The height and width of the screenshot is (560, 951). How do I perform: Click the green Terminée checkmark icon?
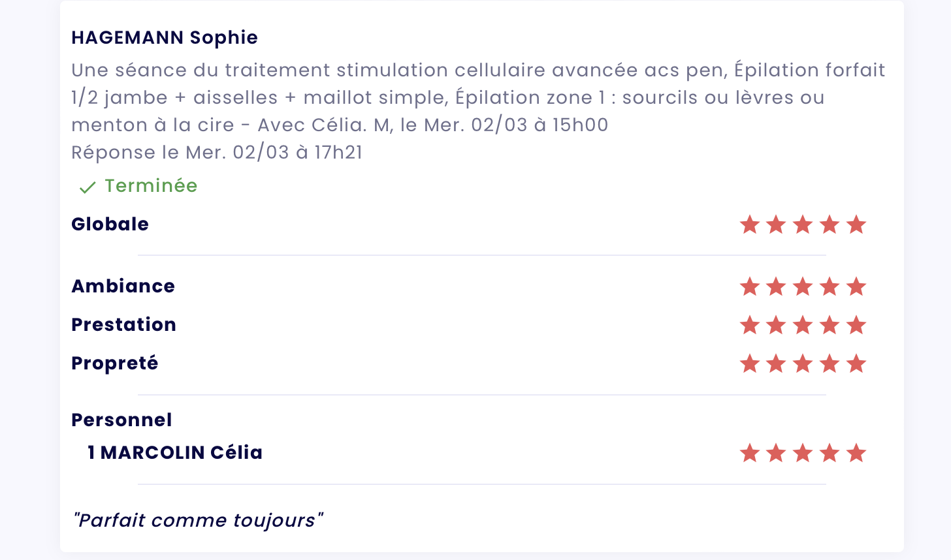click(88, 188)
